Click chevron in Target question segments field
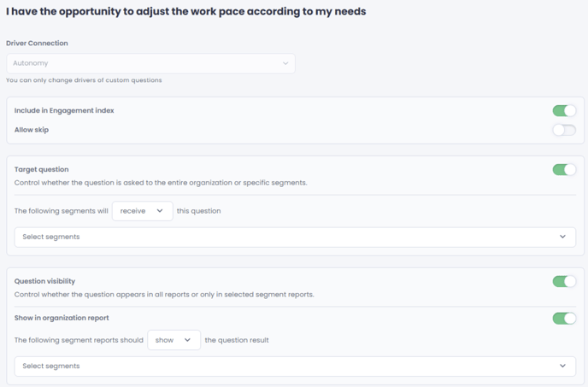588x387 pixels. pos(562,237)
